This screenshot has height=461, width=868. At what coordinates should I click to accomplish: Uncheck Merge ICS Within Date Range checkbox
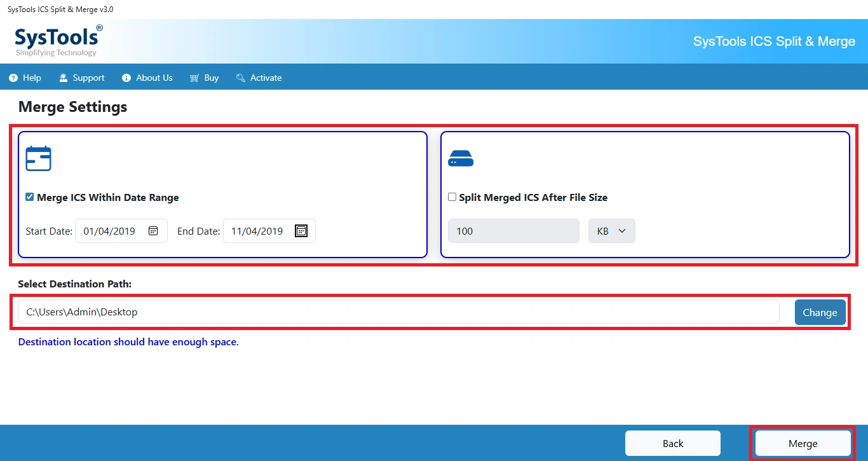tap(29, 197)
